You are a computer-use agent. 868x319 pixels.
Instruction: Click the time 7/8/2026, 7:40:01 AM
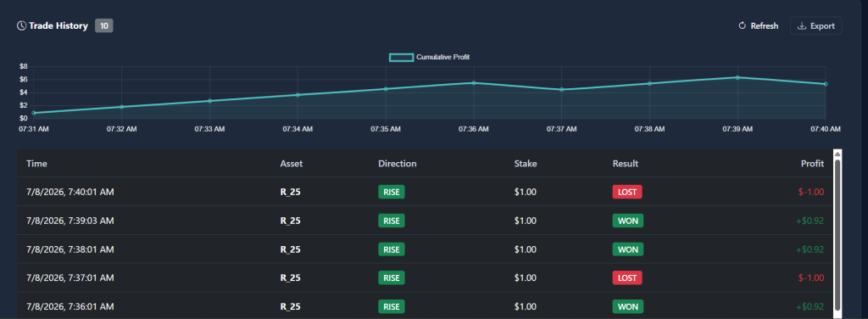70,192
